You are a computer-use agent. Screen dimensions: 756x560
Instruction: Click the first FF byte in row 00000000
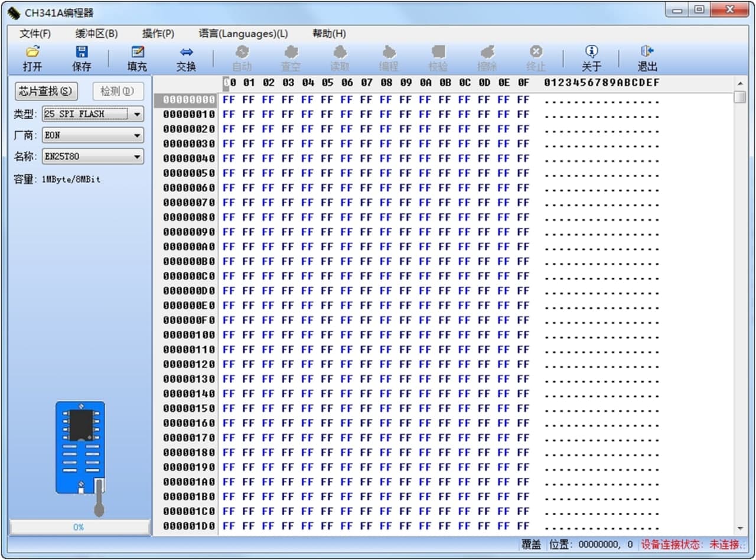pyautogui.click(x=229, y=100)
